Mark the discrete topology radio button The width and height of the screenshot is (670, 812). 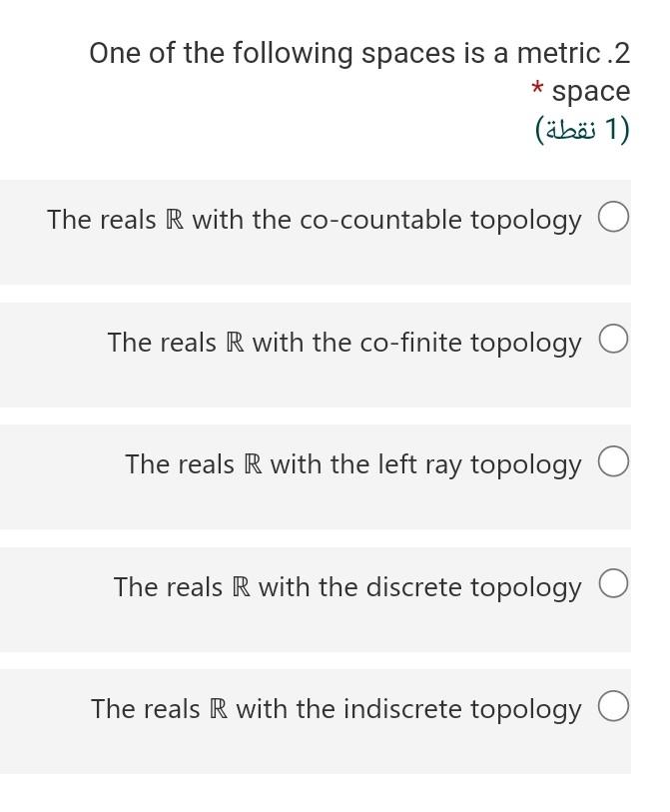point(613,583)
